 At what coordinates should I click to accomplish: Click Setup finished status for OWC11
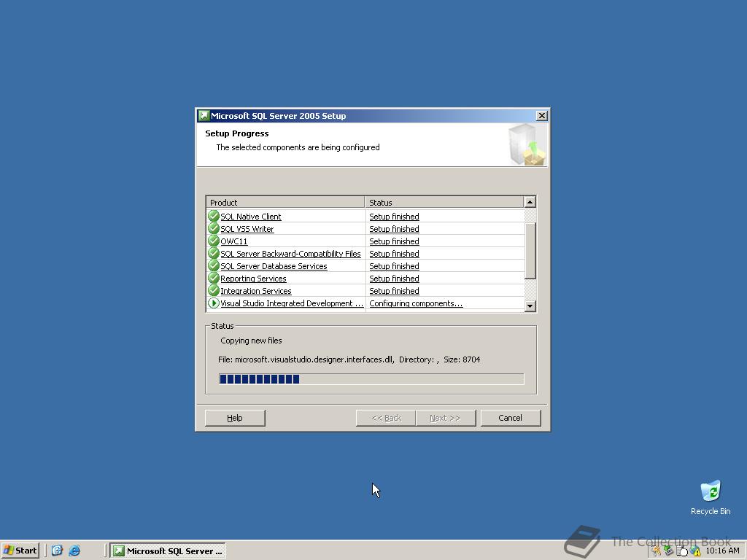click(394, 241)
